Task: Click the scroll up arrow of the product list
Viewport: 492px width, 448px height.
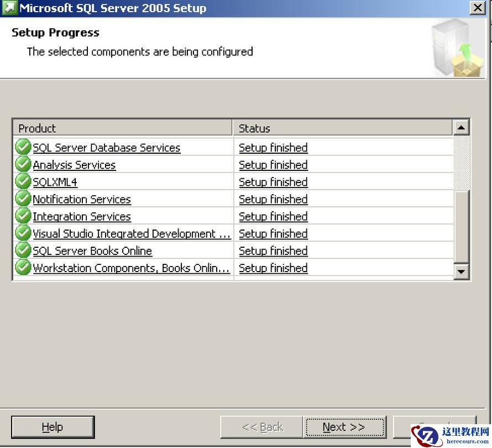Action: click(x=461, y=127)
